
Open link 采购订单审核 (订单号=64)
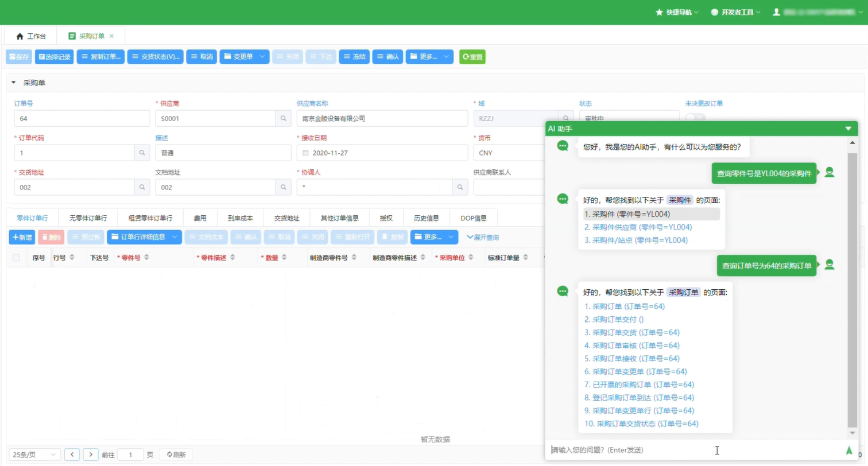click(632, 345)
